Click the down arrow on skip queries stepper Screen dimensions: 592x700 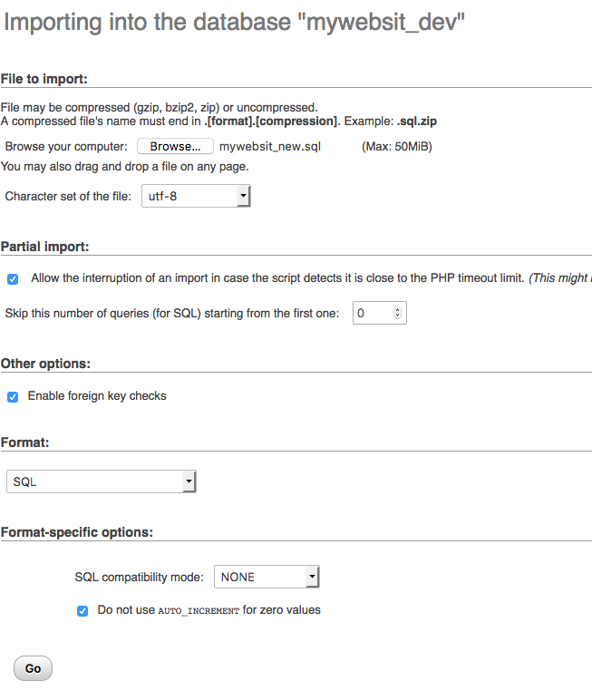click(397, 317)
